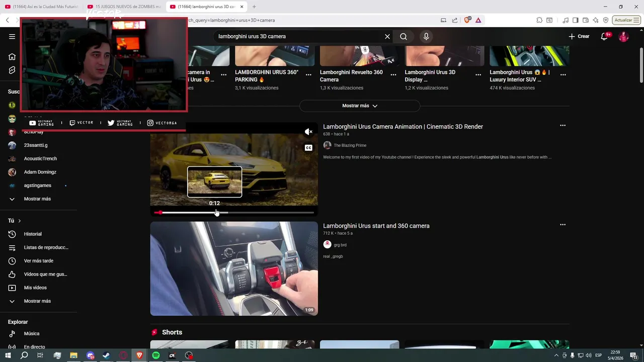Open LAMBORGHINI URUS 360° PARKING video
The height and width of the screenshot is (362, 644).
(267, 75)
